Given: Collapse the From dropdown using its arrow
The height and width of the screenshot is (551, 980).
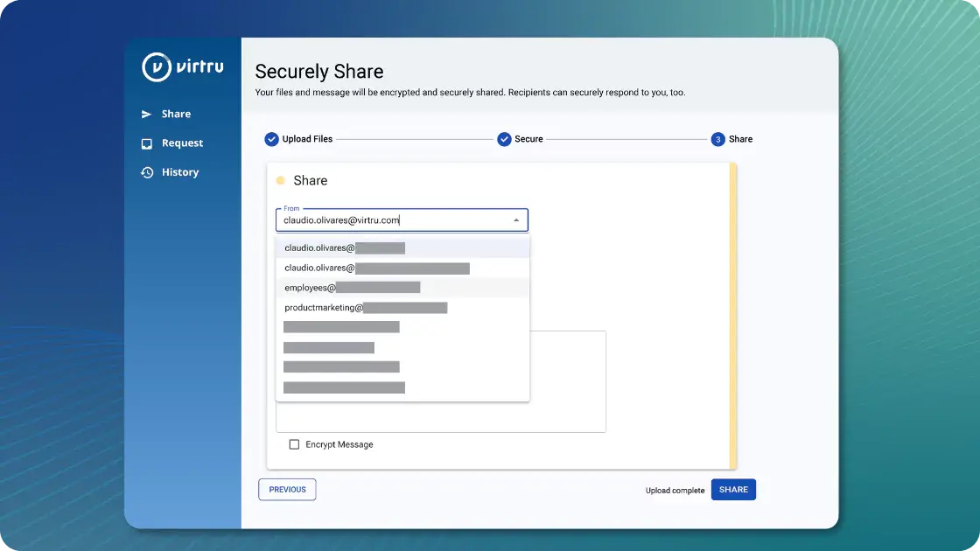Looking at the screenshot, I should pyautogui.click(x=516, y=220).
